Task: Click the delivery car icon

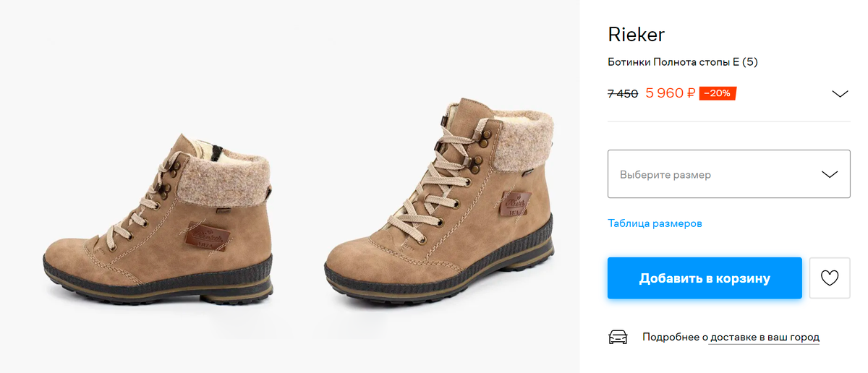Action: [618, 337]
